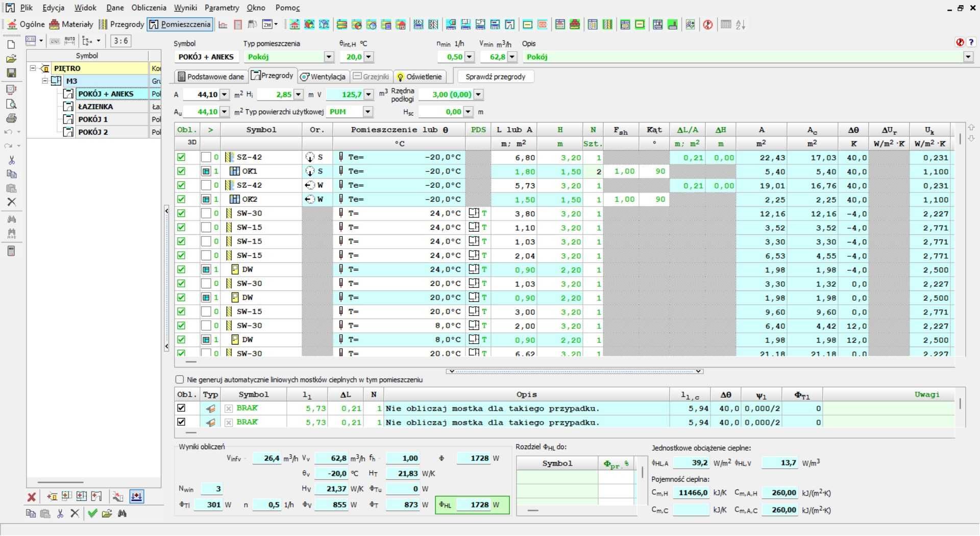Open the Rzędna podłogi 3,00 dropdown

(478, 94)
